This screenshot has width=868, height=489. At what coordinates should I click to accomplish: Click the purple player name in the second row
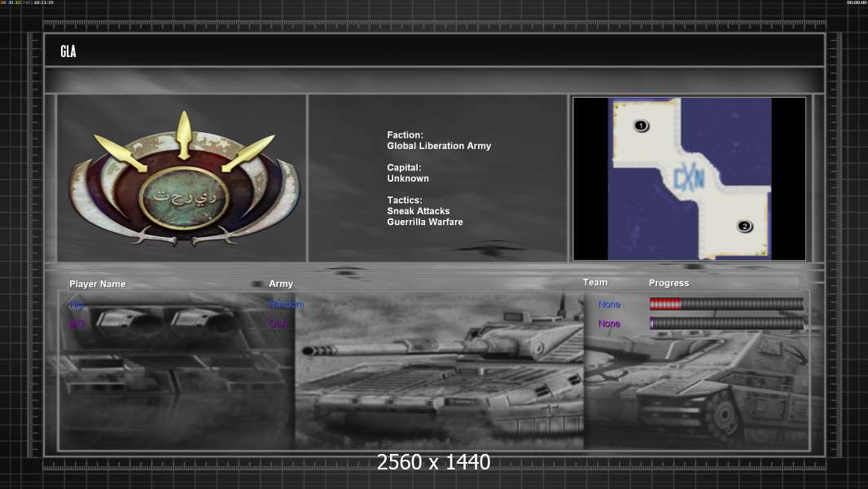point(77,324)
